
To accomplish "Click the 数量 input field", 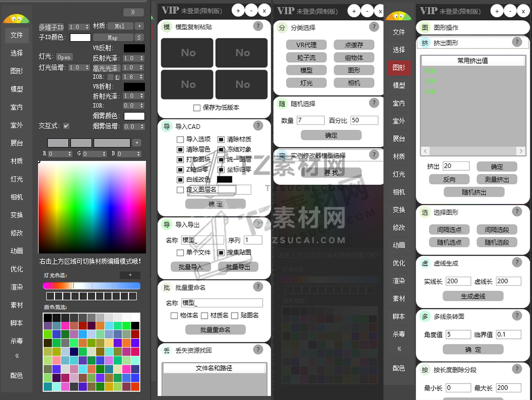I will point(310,120).
